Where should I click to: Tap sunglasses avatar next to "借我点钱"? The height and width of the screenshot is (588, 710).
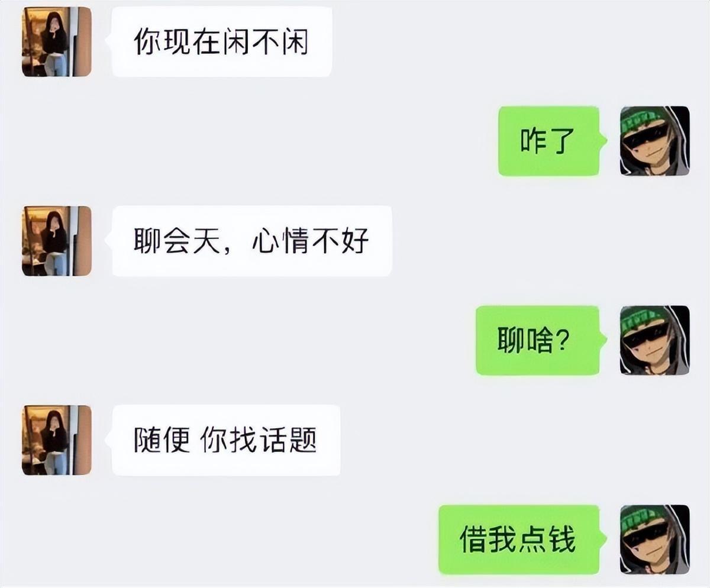[654, 539]
